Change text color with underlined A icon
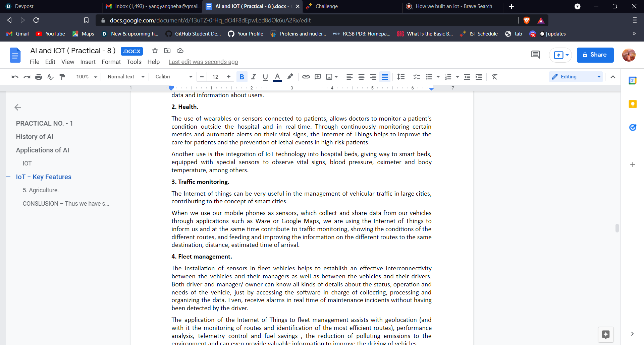This screenshot has height=345, width=644. 277,77
